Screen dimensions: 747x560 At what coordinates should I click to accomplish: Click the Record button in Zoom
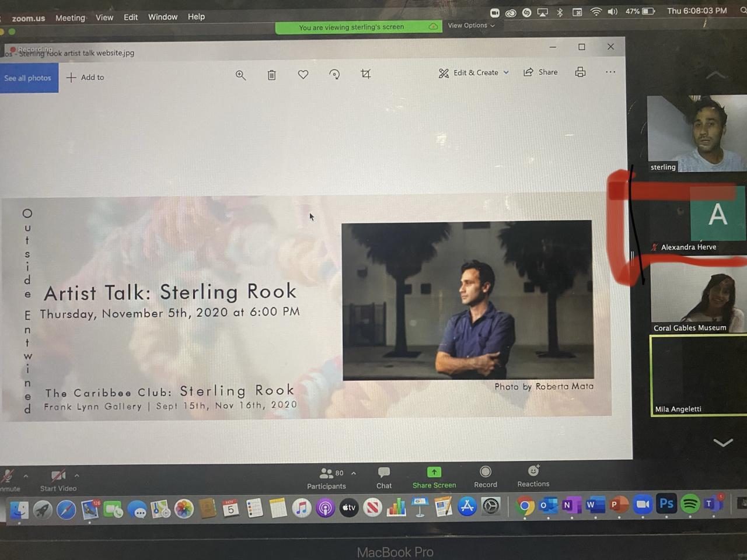pyautogui.click(x=486, y=477)
